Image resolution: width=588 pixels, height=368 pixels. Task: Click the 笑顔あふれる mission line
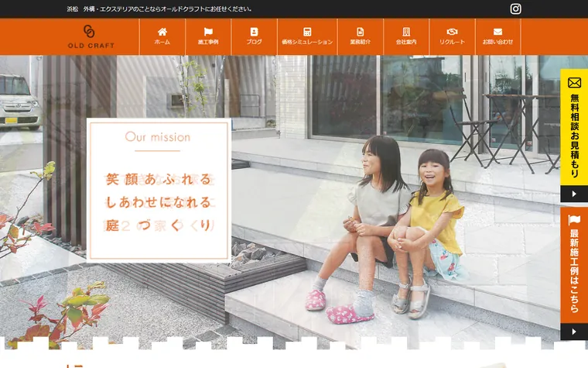159,180
